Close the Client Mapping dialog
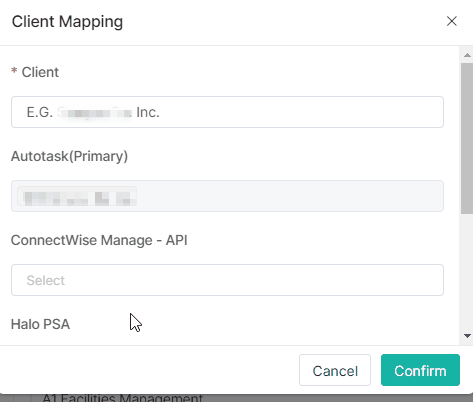Screen dimensions: 473x402 pyautogui.click(x=452, y=21)
